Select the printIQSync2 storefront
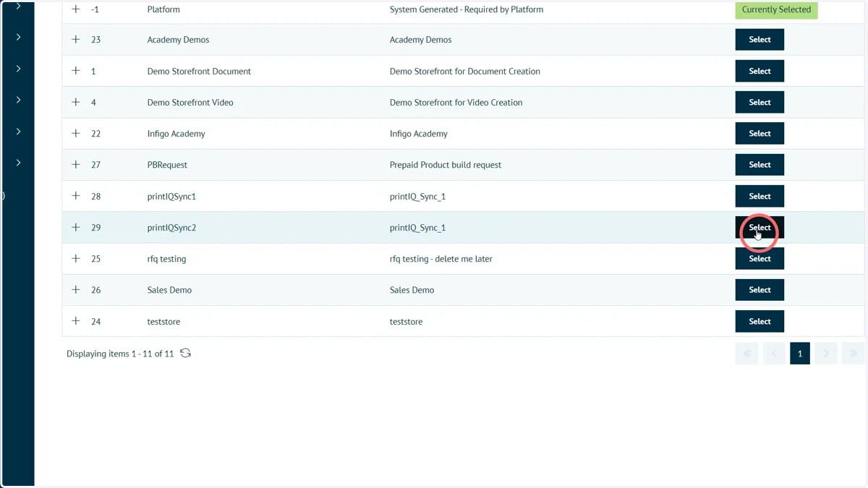868x488 pixels. coord(759,227)
